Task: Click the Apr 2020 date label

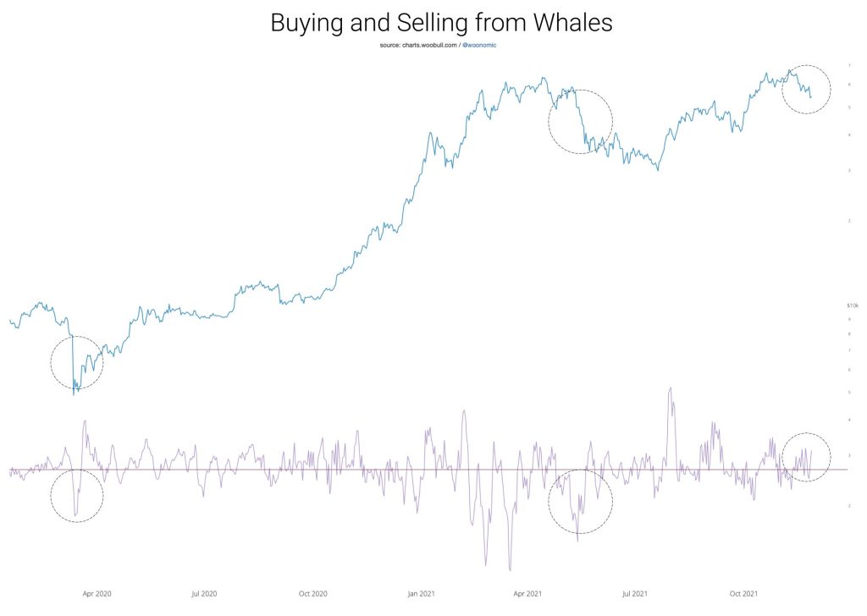Action: click(x=97, y=593)
